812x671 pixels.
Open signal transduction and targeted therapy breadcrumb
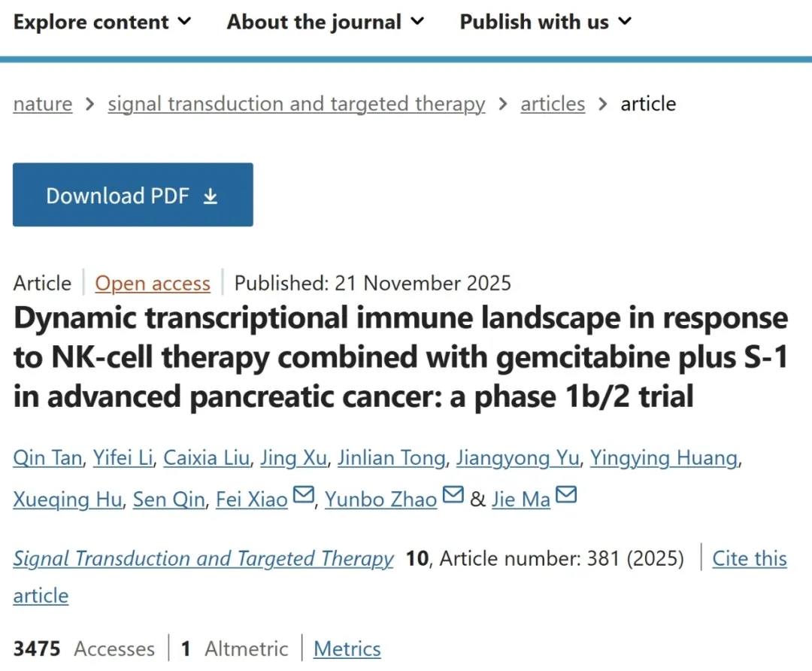296,104
